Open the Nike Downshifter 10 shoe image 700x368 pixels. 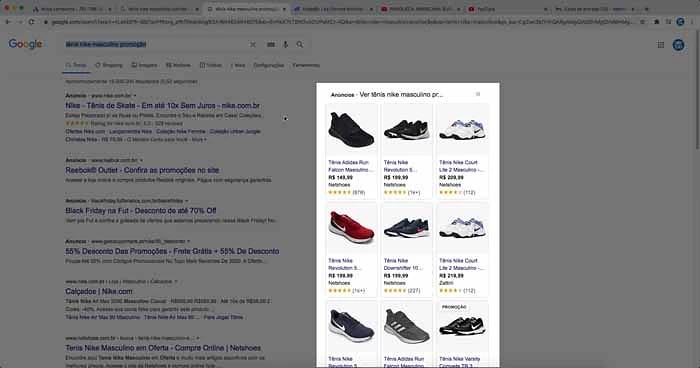tap(407, 228)
